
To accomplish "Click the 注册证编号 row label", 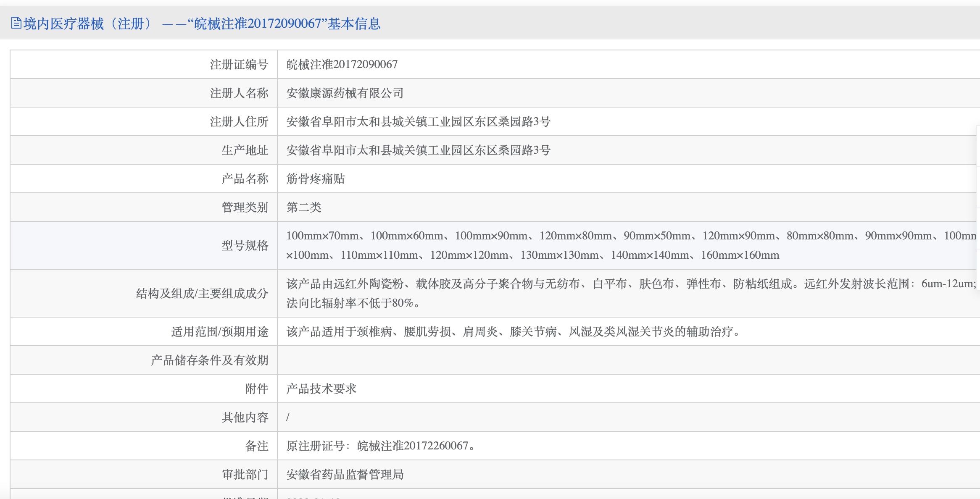I will [x=239, y=64].
